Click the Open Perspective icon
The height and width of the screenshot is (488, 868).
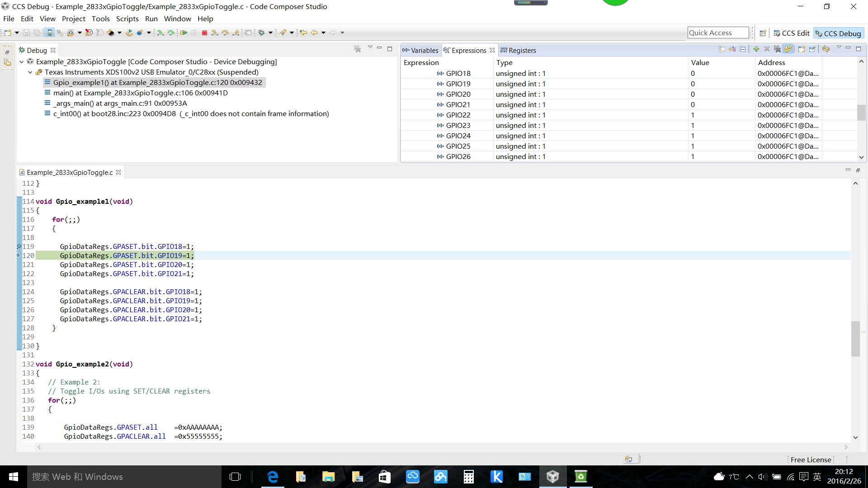pyautogui.click(x=763, y=33)
